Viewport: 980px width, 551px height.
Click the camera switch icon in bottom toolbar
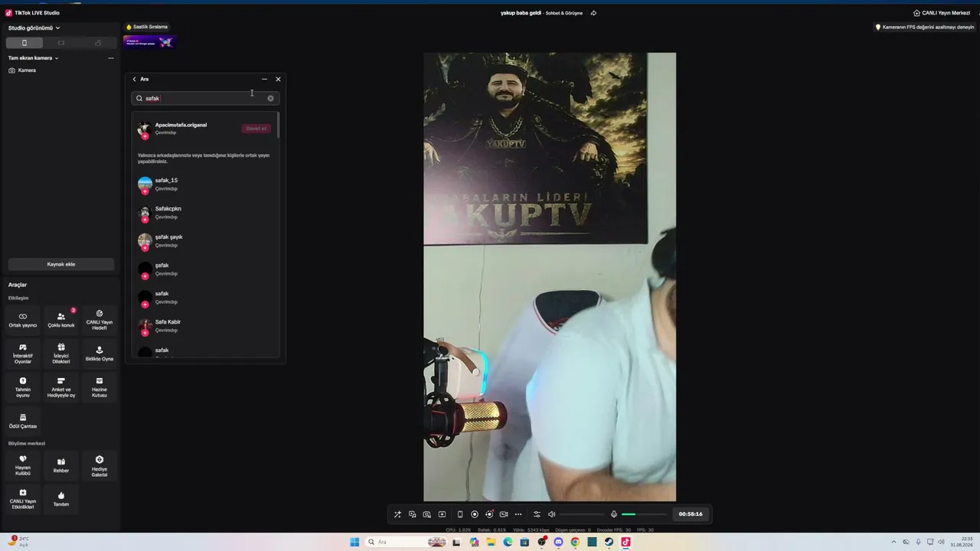(x=504, y=514)
